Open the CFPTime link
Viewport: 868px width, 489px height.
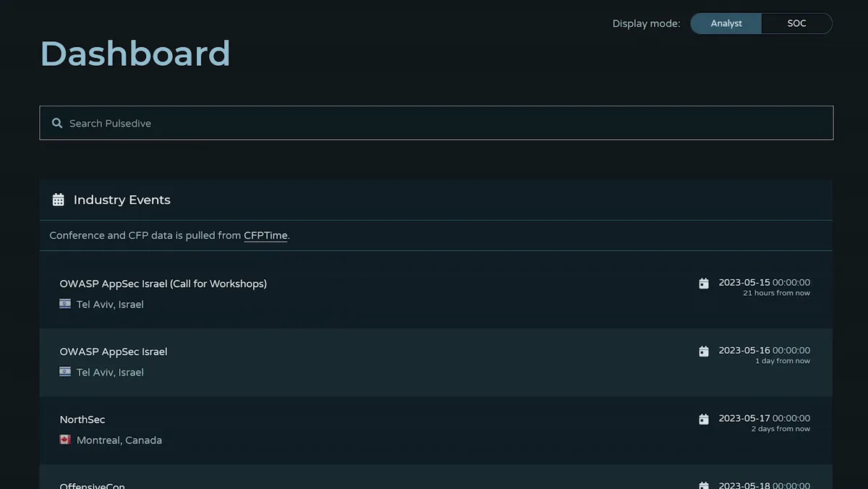(x=265, y=236)
